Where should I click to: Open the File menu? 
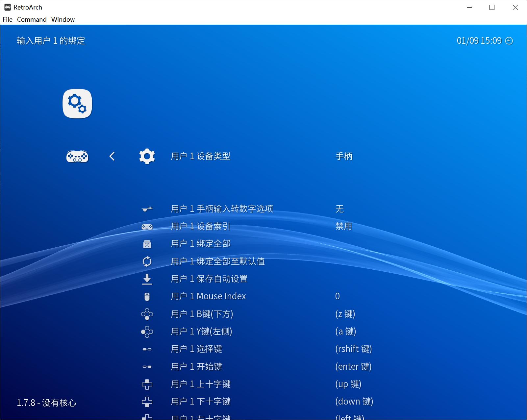pyautogui.click(x=7, y=19)
